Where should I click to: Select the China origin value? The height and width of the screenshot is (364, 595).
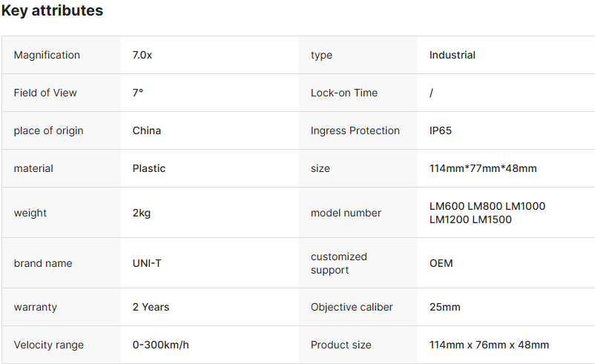coord(147,130)
